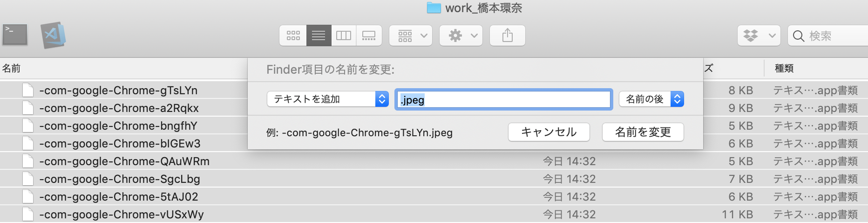The image size is (868, 223).
Task: Switch to gallery view
Action: pyautogui.click(x=369, y=35)
